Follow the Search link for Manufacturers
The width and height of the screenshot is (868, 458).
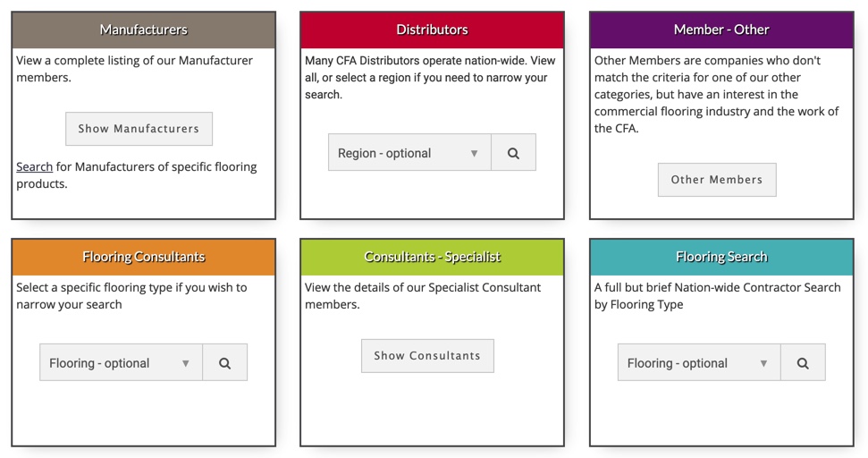tap(34, 167)
